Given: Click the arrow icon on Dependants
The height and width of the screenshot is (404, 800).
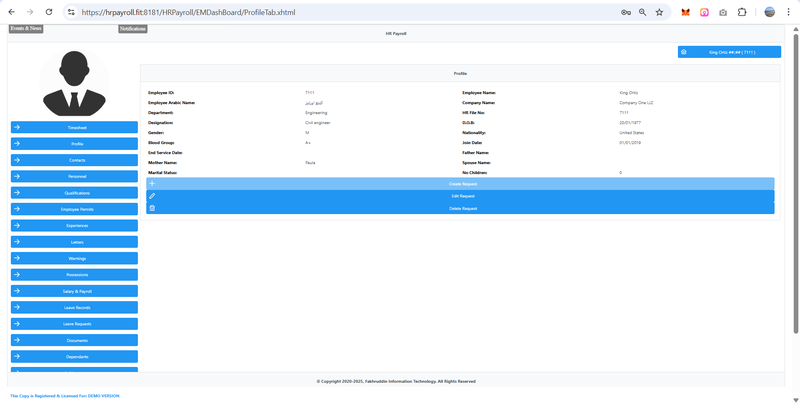Looking at the screenshot, I should pos(17,356).
